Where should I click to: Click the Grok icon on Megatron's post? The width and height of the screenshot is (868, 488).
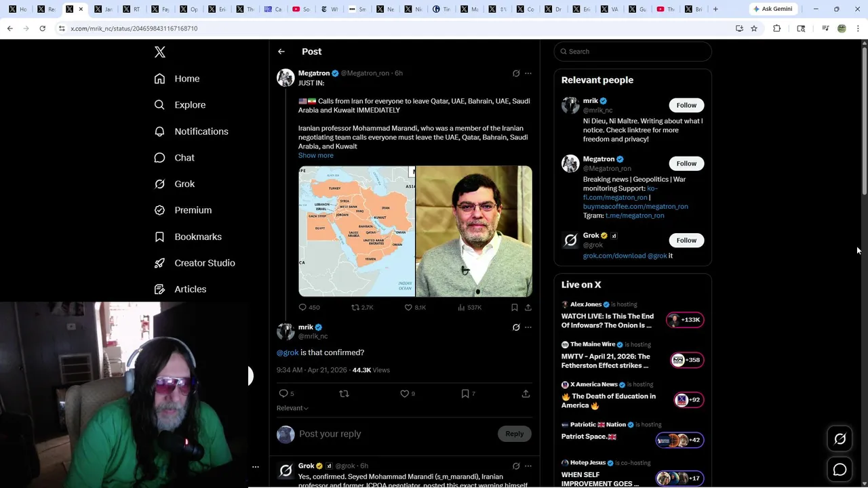(516, 73)
